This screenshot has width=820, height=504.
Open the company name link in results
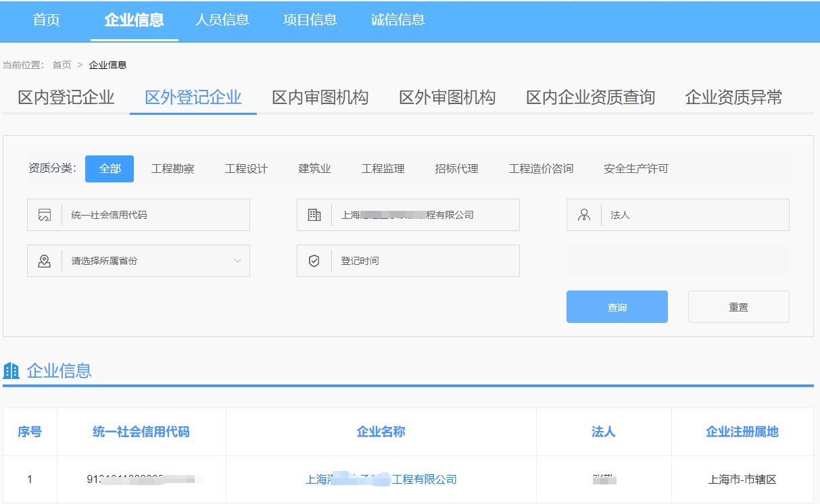[381, 480]
